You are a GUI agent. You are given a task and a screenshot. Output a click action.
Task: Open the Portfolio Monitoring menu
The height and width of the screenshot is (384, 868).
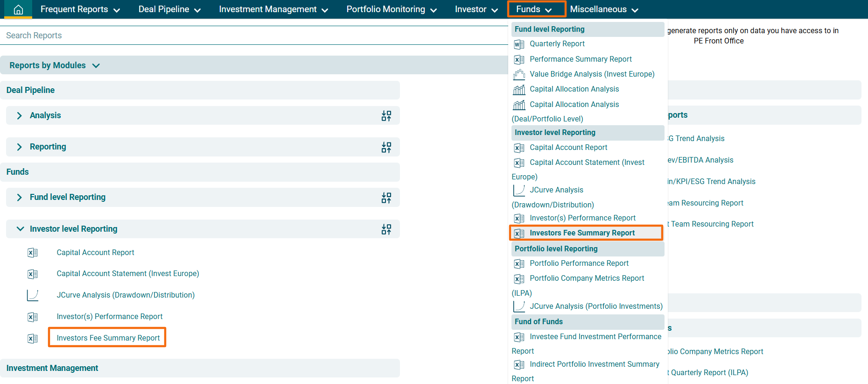[391, 9]
